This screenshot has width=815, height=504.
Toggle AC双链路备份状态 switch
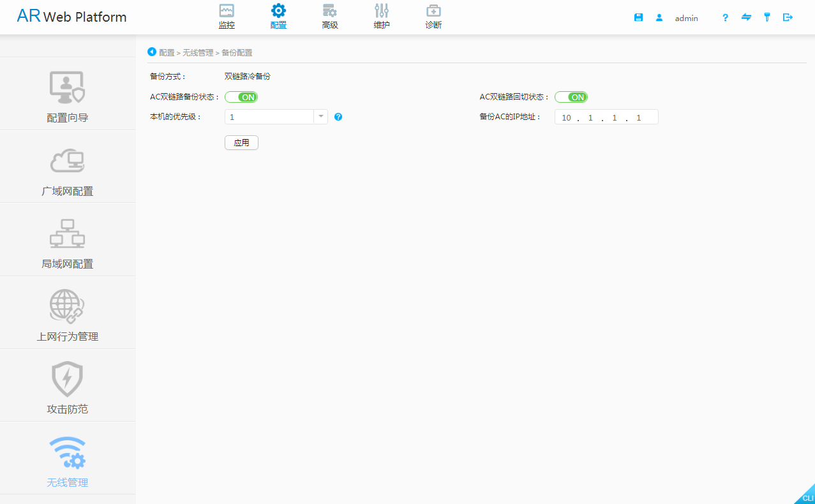pos(241,97)
